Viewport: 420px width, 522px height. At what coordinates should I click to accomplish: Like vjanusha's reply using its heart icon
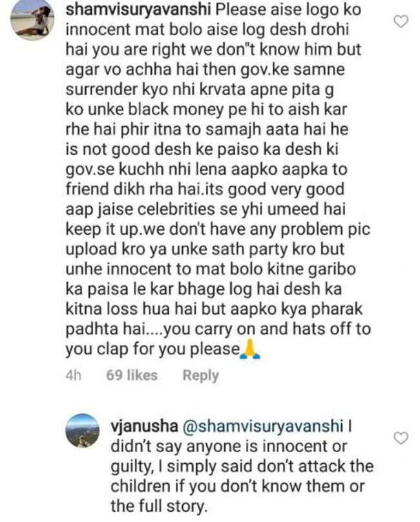(401, 438)
